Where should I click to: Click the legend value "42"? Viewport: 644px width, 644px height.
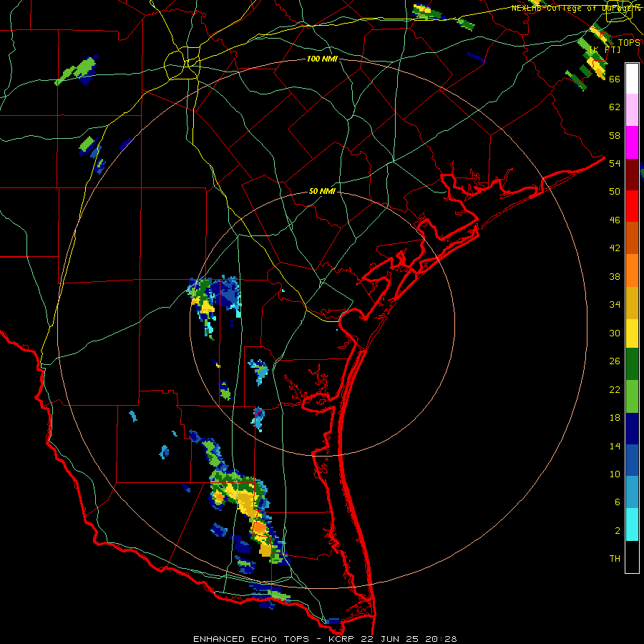(x=615, y=248)
